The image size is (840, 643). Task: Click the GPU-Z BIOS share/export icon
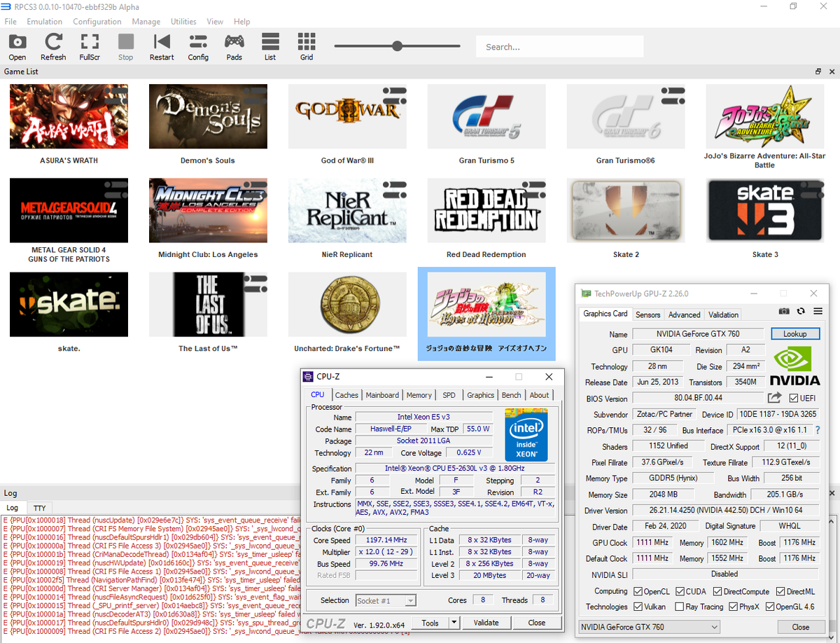pyautogui.click(x=774, y=398)
